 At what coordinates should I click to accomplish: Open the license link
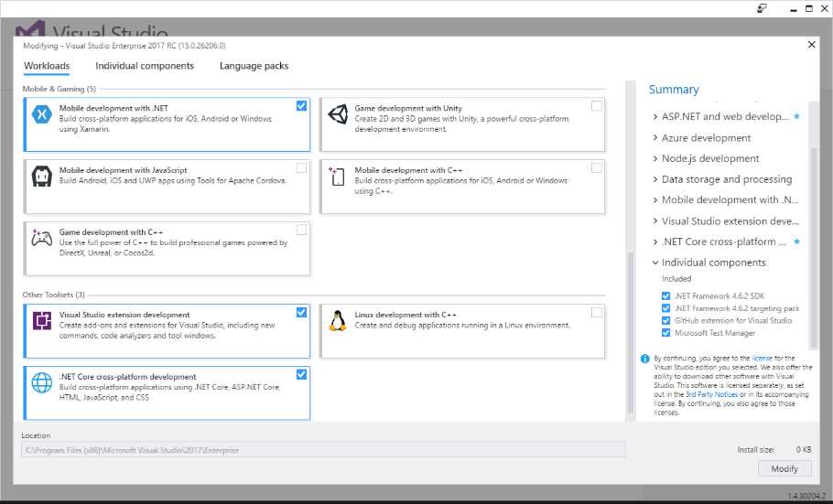click(763, 359)
